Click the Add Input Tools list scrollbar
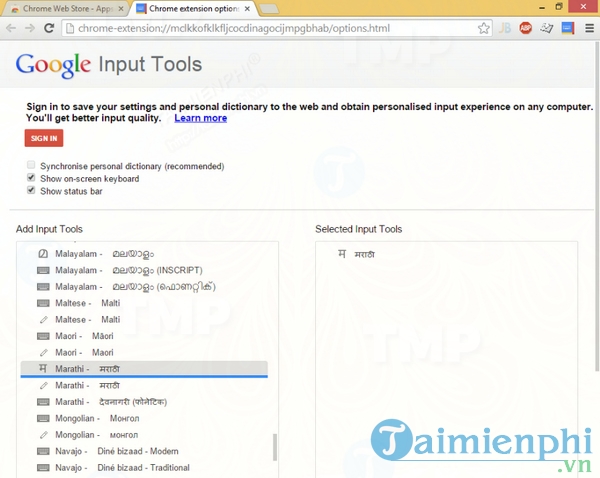The height and width of the screenshot is (478, 600). pos(274,447)
